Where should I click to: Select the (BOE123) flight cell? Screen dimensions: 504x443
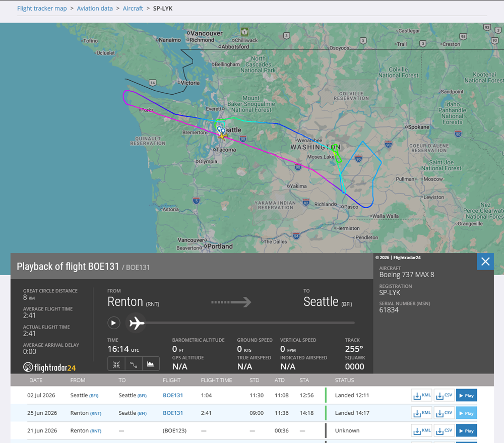[x=174, y=431]
